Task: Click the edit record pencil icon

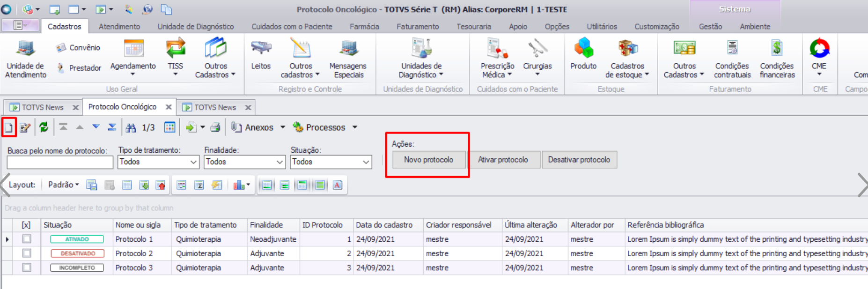Action: point(25,127)
